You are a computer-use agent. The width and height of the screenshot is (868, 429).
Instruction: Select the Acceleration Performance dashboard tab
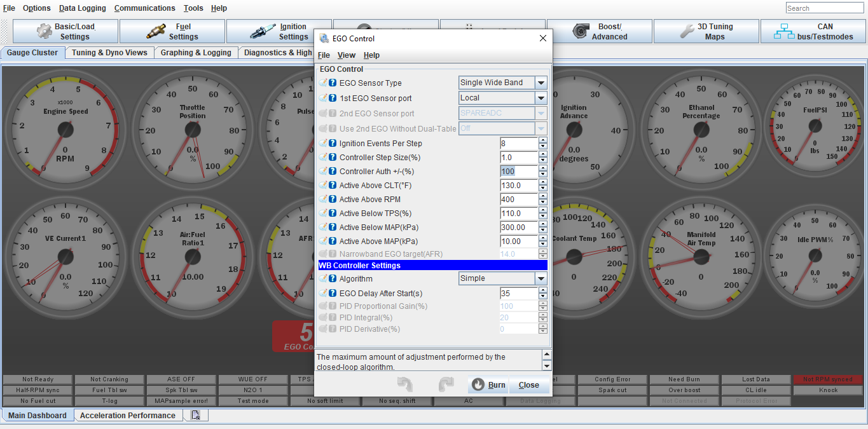(128, 415)
